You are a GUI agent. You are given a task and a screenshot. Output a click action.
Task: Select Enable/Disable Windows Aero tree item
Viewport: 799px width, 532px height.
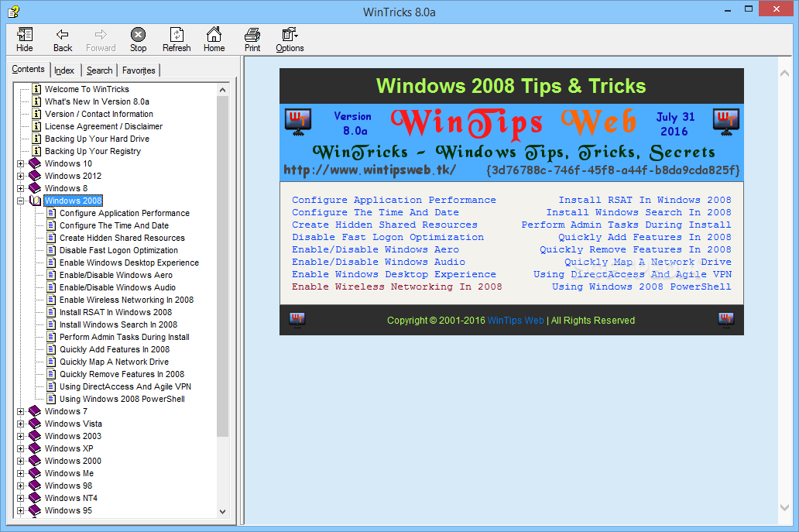pyautogui.click(x=116, y=275)
